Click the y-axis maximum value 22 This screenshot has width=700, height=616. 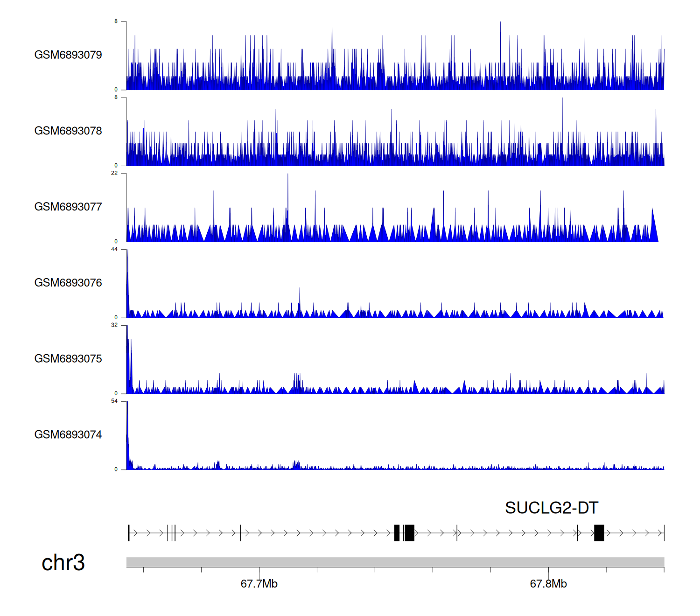tap(114, 173)
